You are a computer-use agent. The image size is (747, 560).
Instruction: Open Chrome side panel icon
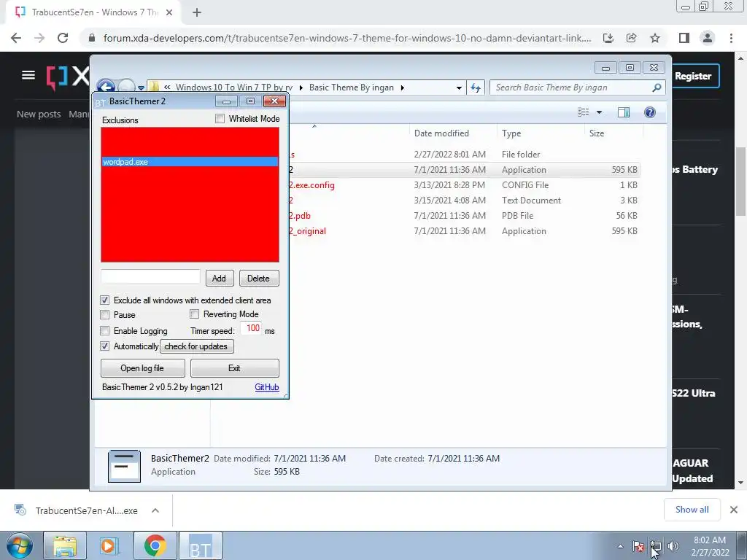click(684, 38)
